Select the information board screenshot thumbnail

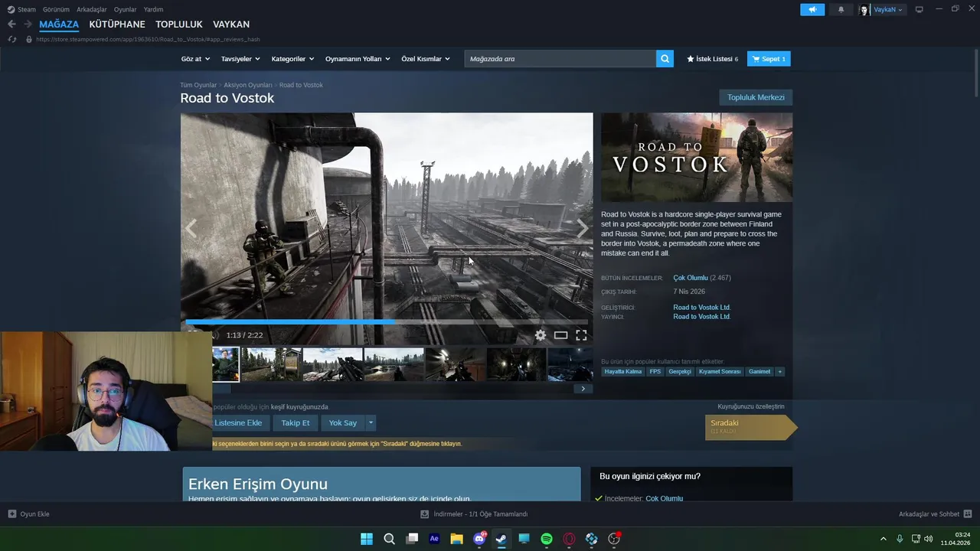271,364
